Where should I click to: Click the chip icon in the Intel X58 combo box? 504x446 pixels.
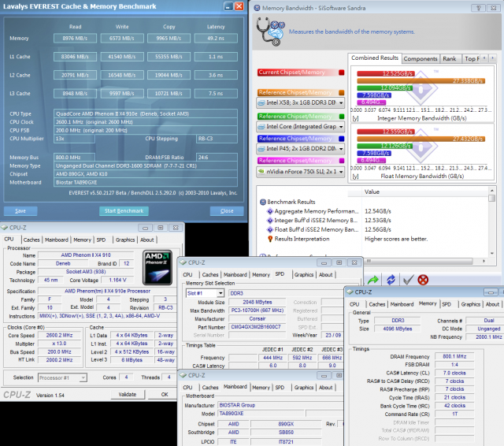point(262,103)
